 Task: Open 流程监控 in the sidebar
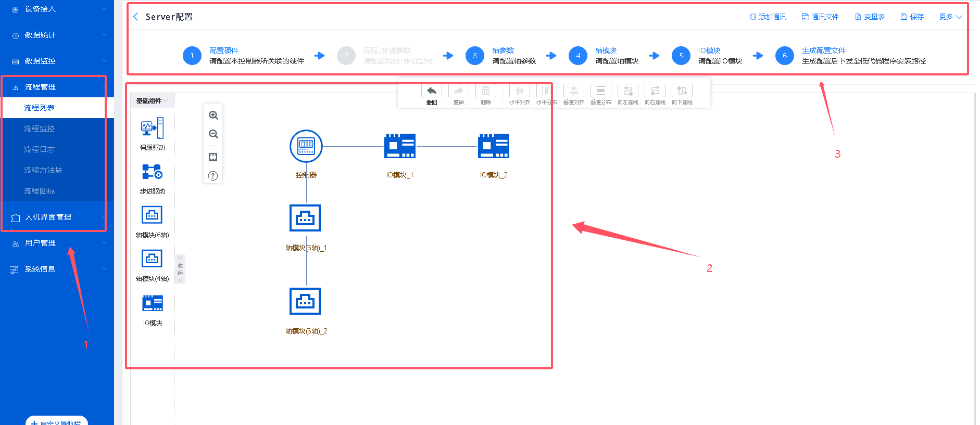(40, 128)
